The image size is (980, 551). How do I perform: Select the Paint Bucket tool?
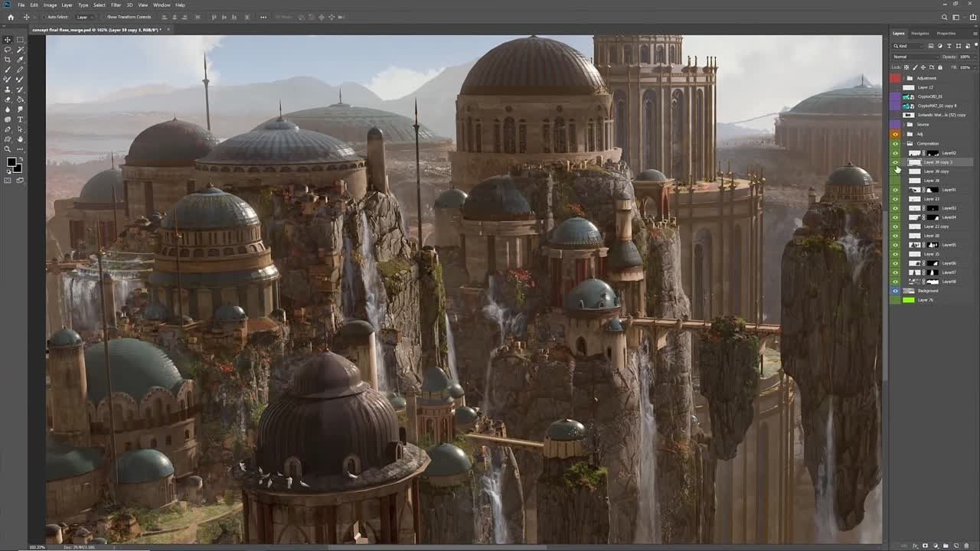pyautogui.click(x=20, y=99)
